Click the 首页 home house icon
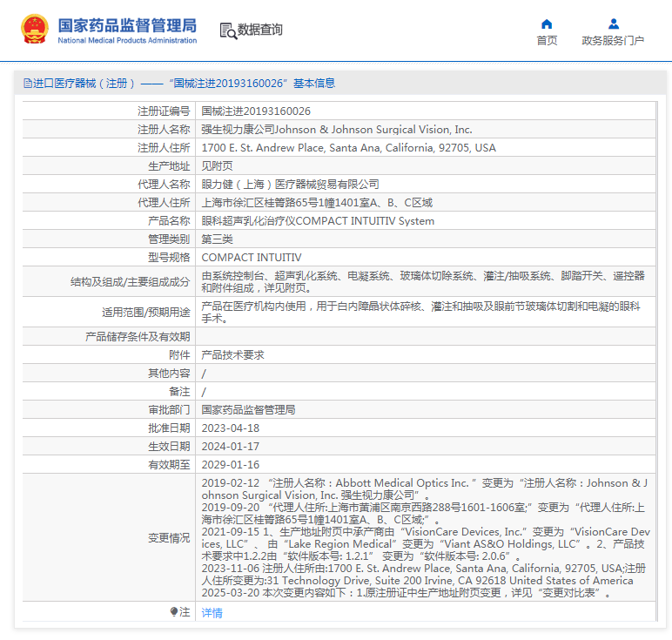 click(x=547, y=24)
